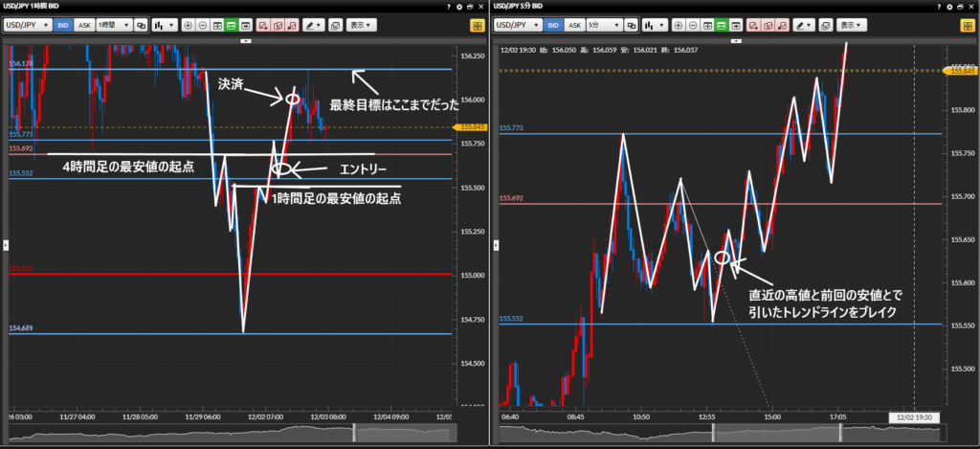Open the 表示 menu on right chart

(853, 25)
